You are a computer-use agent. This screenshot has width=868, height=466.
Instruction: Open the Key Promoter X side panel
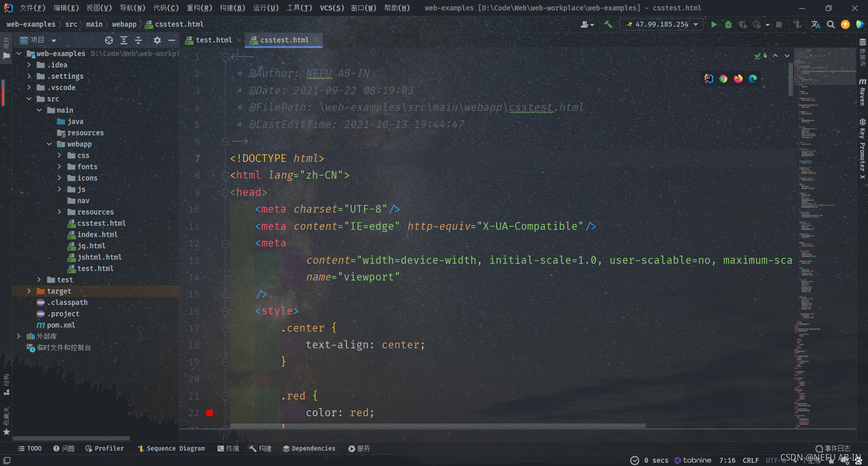[863, 149]
